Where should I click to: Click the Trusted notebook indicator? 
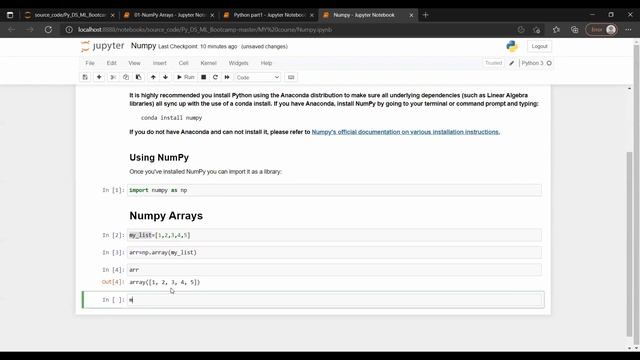click(x=493, y=63)
